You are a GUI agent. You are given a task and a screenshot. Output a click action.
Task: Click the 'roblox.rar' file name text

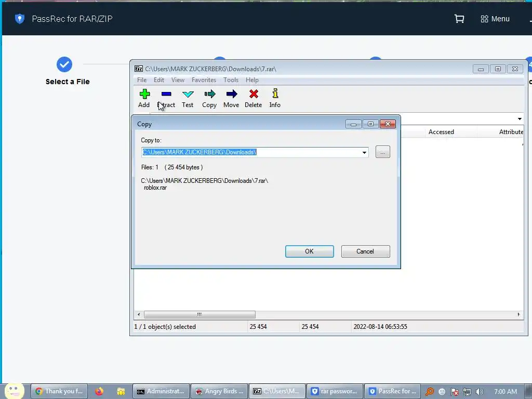pos(155,188)
